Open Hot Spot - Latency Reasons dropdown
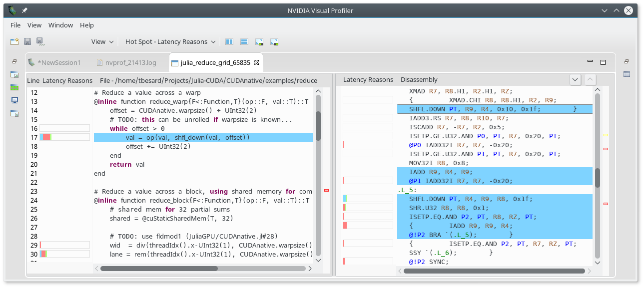644x288 pixels. pyautogui.click(x=170, y=42)
